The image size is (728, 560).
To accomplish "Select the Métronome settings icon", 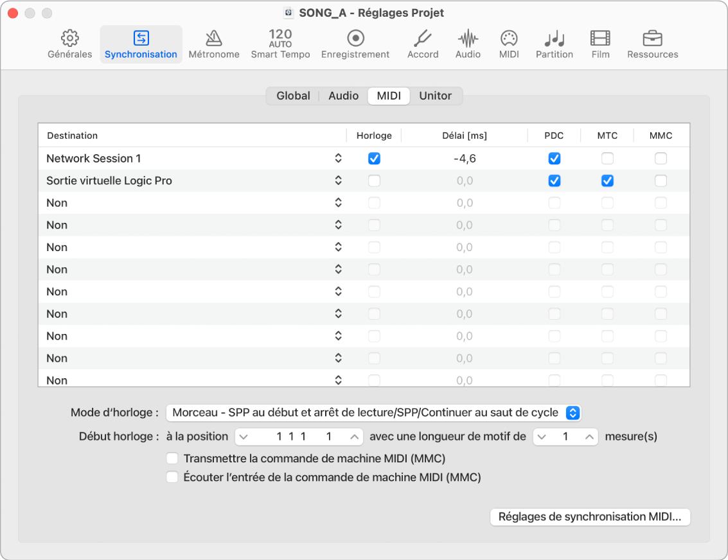I will [x=214, y=44].
